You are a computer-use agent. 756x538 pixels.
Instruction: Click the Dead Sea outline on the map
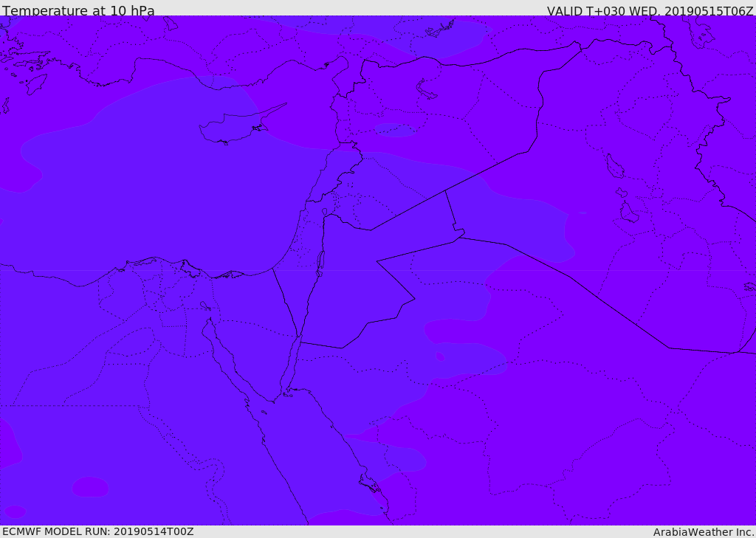(x=320, y=263)
